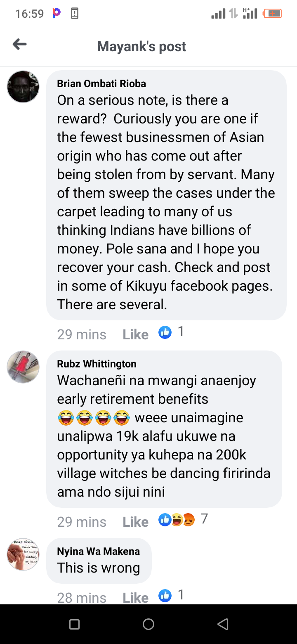This screenshot has width=297, height=644.
Task: Like Brian Ombati Rioba's comment
Action: pos(135,334)
